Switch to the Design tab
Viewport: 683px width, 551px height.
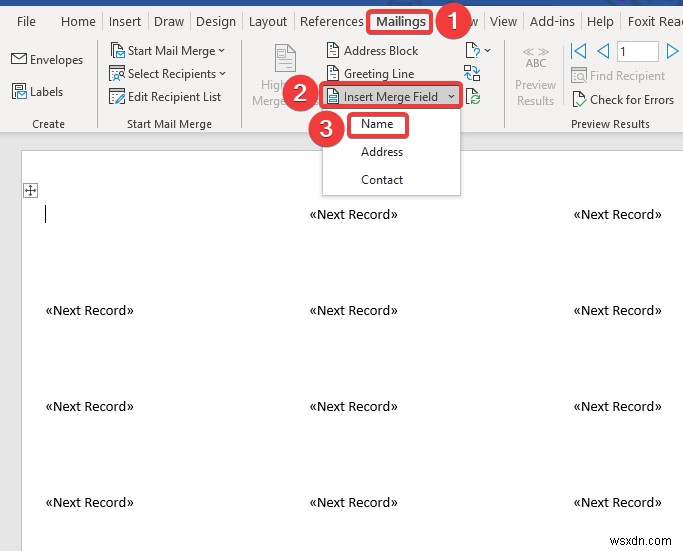[x=216, y=21]
